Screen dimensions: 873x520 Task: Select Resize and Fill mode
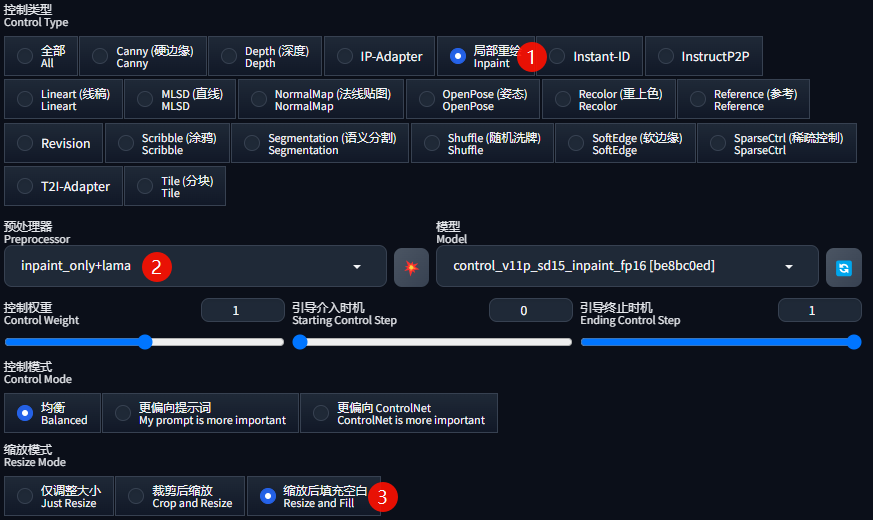314,496
